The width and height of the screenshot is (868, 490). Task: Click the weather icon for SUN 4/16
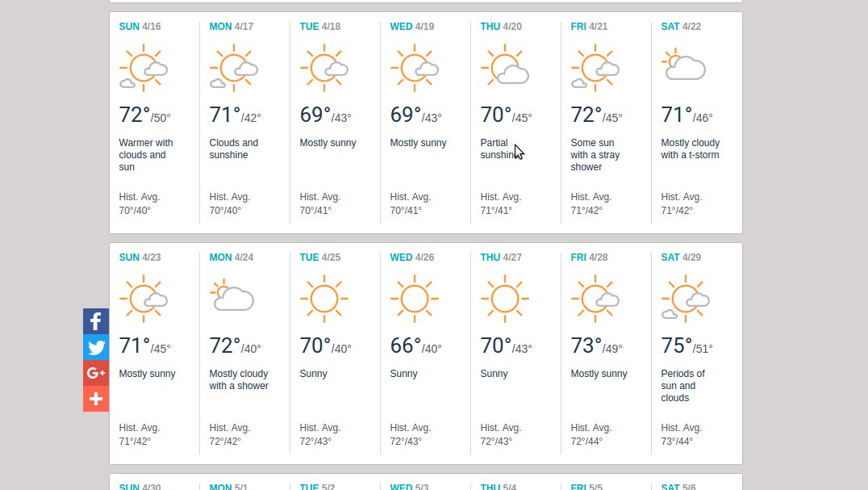pyautogui.click(x=144, y=68)
